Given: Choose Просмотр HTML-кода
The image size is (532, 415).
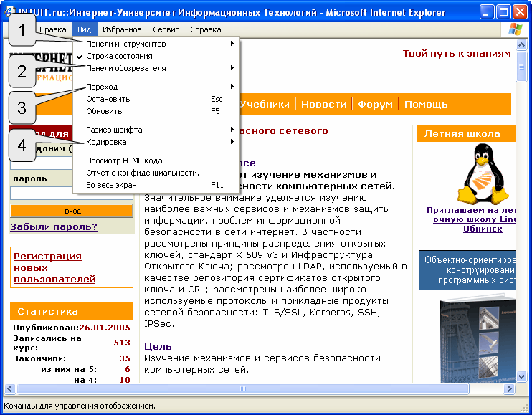Looking at the screenshot, I should tap(156, 161).
